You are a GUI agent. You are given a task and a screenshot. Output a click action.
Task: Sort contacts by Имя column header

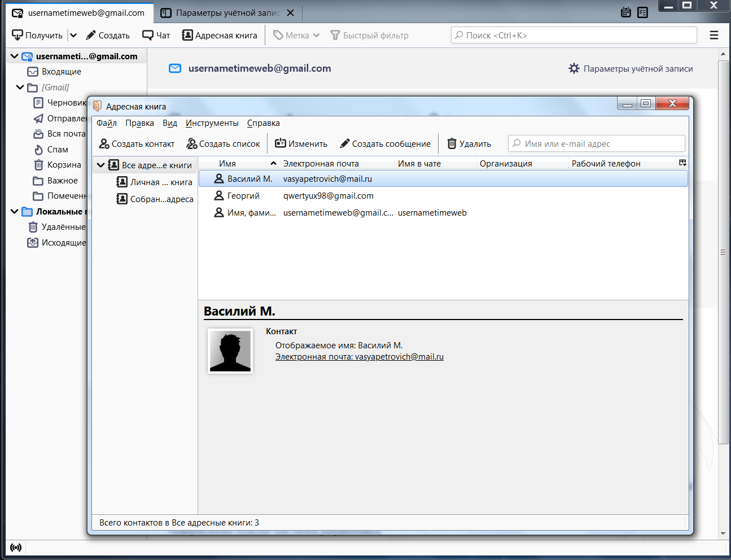coord(227,164)
